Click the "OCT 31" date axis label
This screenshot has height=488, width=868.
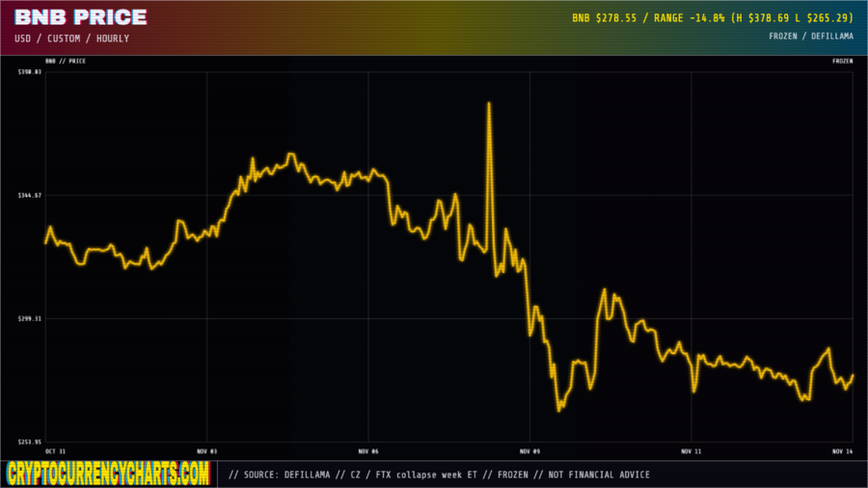[x=55, y=451]
